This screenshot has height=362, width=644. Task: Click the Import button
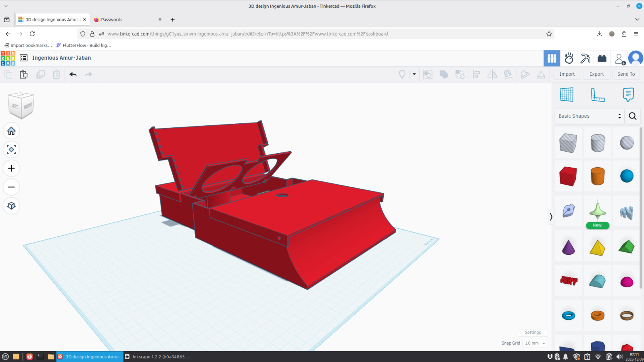coord(567,74)
